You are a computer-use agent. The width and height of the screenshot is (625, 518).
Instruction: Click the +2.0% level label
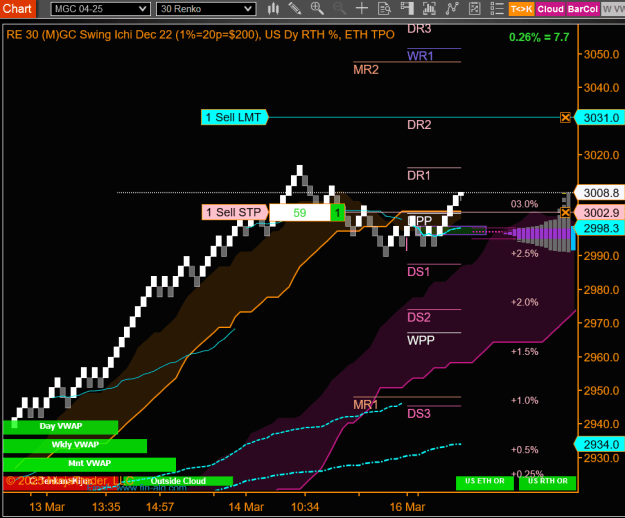pos(525,302)
